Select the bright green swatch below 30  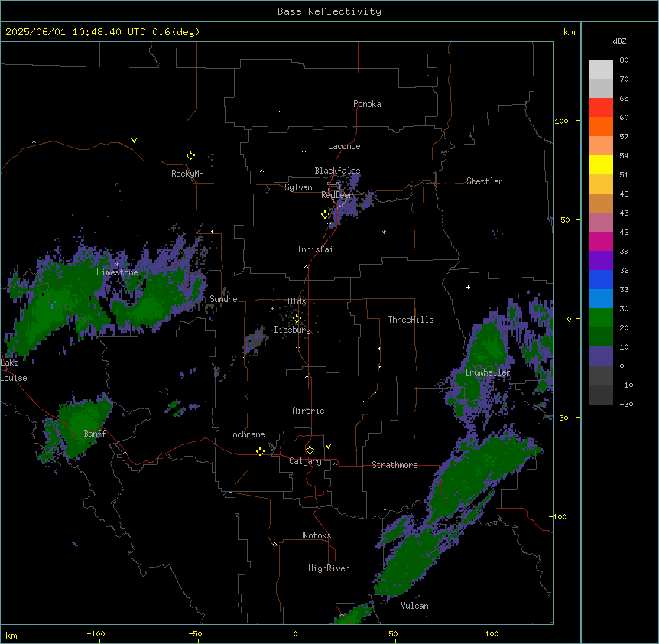pos(601,318)
